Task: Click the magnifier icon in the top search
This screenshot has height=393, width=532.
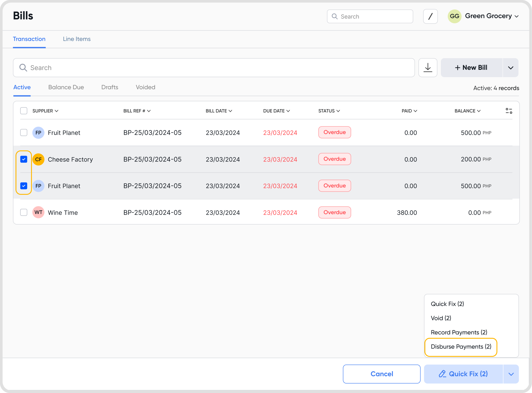Action: [x=334, y=16]
